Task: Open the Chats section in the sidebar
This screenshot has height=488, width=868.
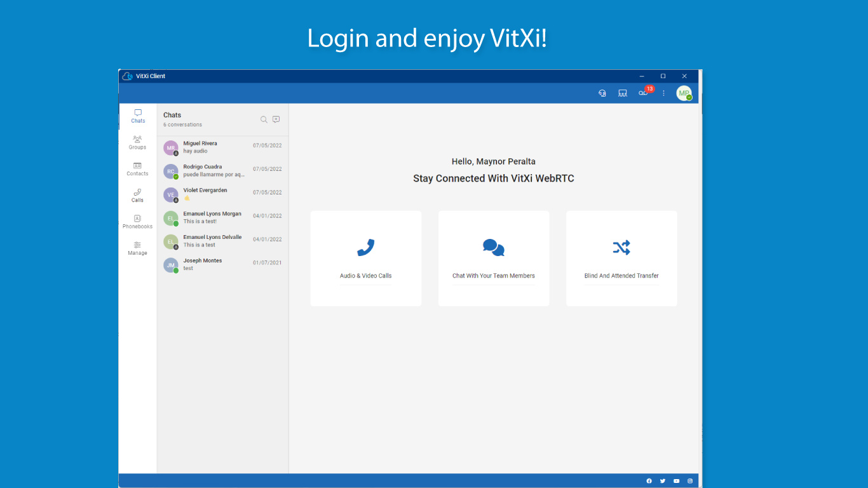Action: click(x=138, y=116)
